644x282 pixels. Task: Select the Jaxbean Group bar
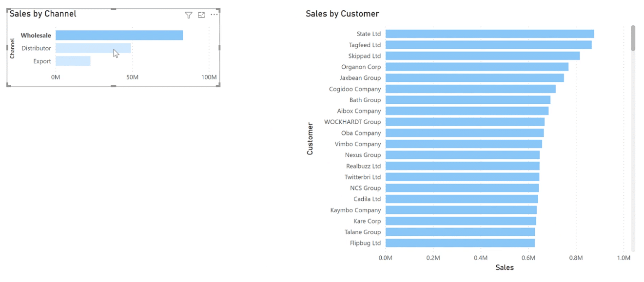(475, 78)
